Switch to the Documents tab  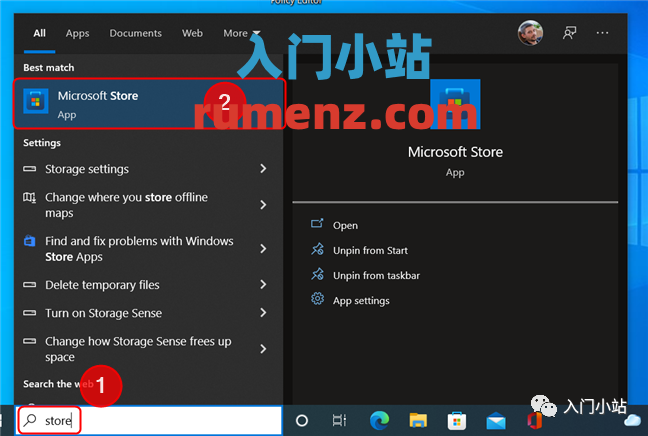136,33
